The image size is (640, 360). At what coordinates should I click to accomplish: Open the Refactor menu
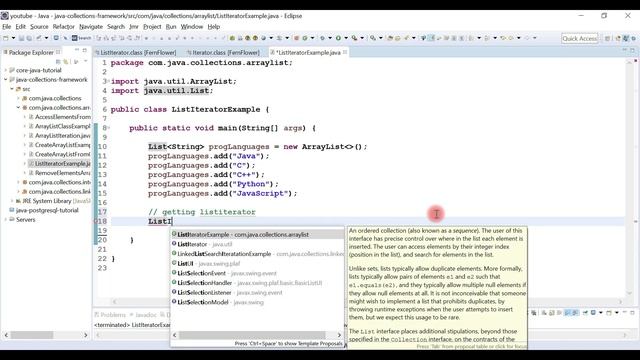tap(64, 27)
